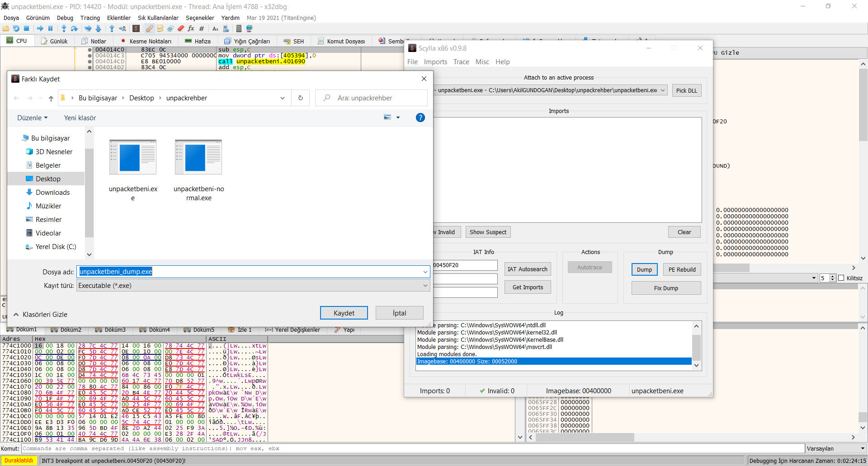Image resolution: width=868 pixels, height=466 pixels.
Task: Enable the Kilitsiz checkbox
Action: [x=841, y=278]
